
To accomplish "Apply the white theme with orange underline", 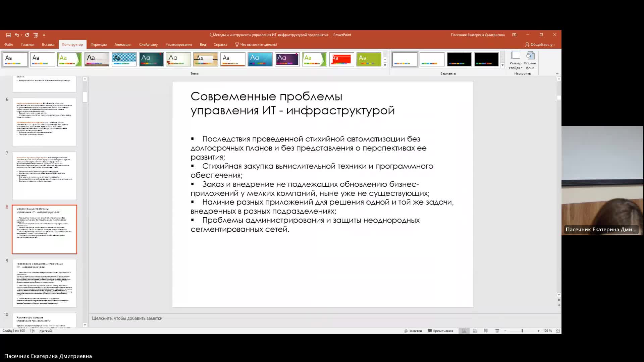I will click(233, 59).
